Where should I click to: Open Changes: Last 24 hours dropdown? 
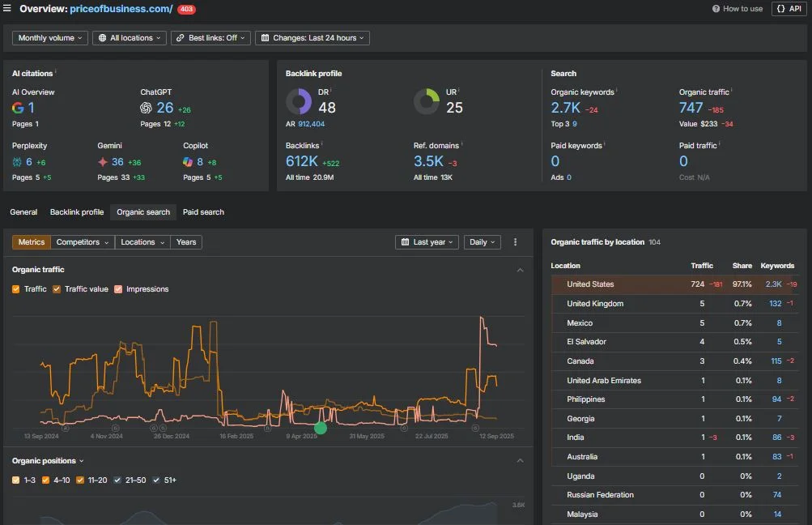pyautogui.click(x=312, y=38)
